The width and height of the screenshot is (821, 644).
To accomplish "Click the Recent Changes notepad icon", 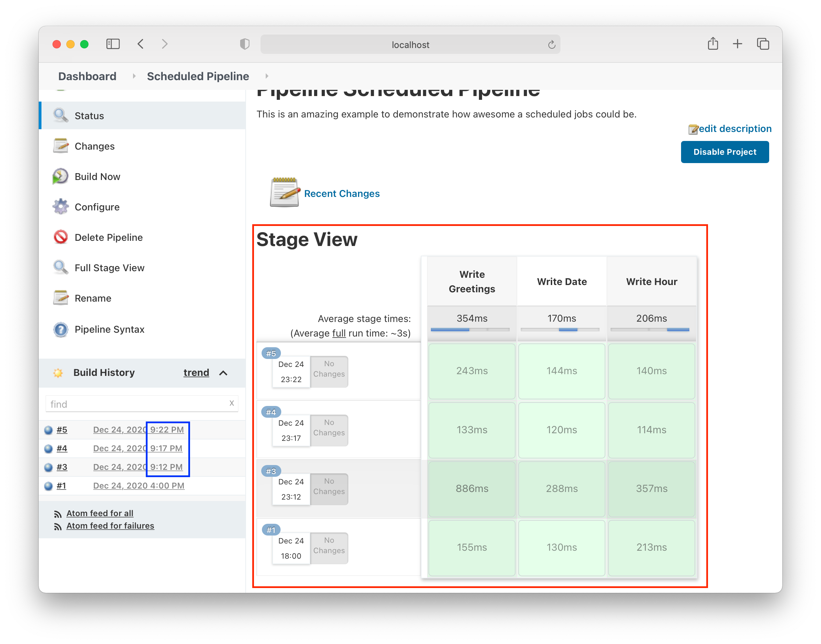I will tap(284, 193).
